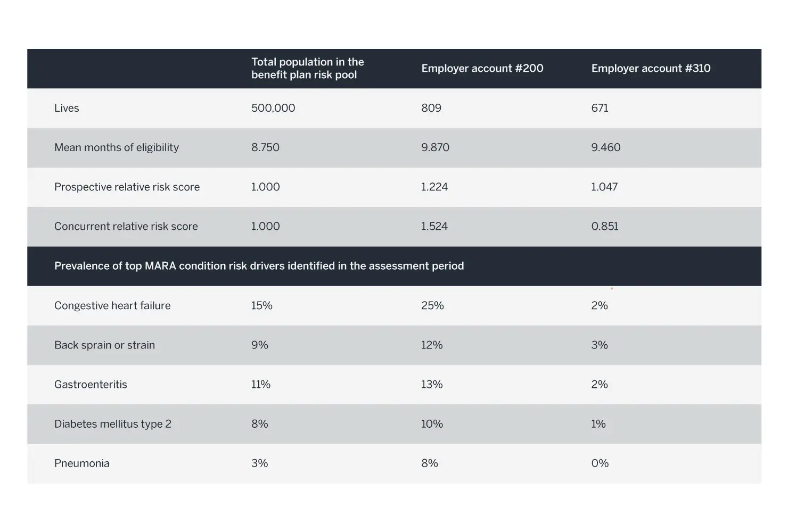Click 'Mean months of eligibility' label
Viewport: 788px width, 532px height.
(117, 147)
